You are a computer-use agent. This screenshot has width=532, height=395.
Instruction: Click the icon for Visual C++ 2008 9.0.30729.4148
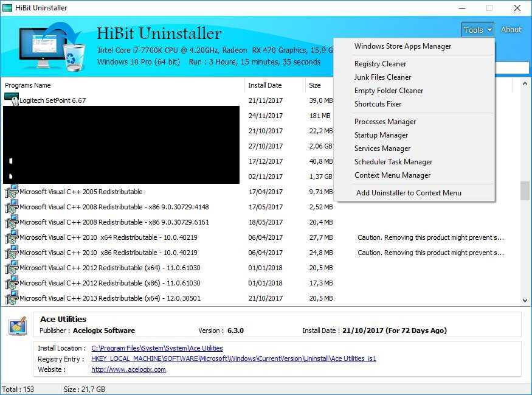point(11,206)
